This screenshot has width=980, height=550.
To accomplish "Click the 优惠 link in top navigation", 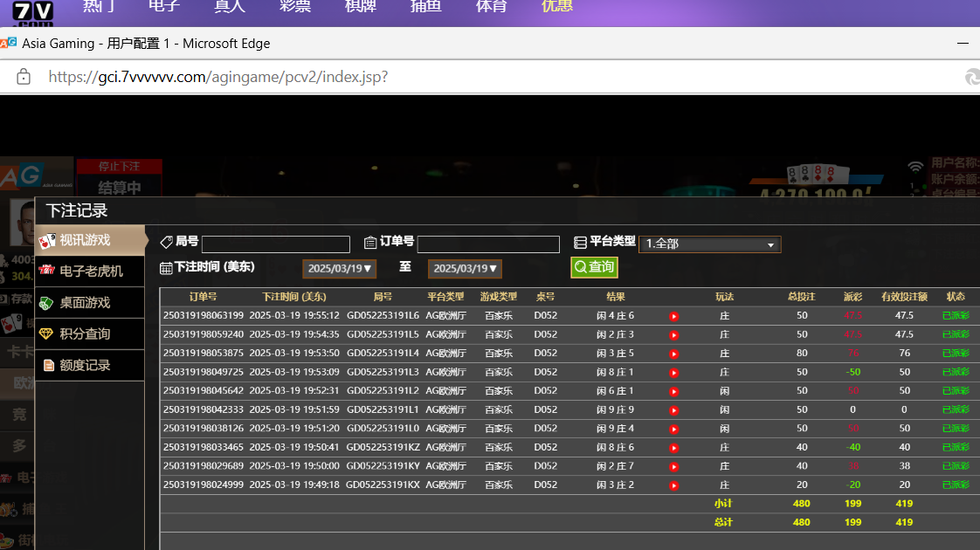I will (556, 6).
